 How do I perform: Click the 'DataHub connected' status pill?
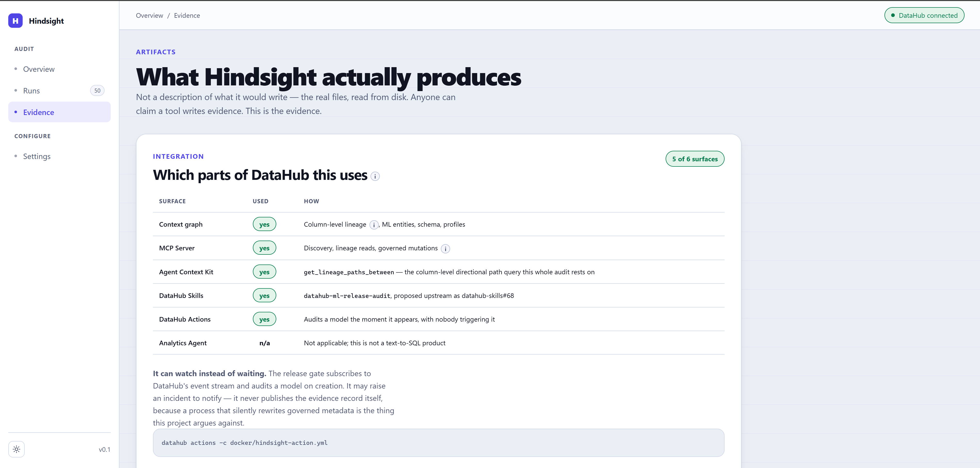pyautogui.click(x=924, y=16)
